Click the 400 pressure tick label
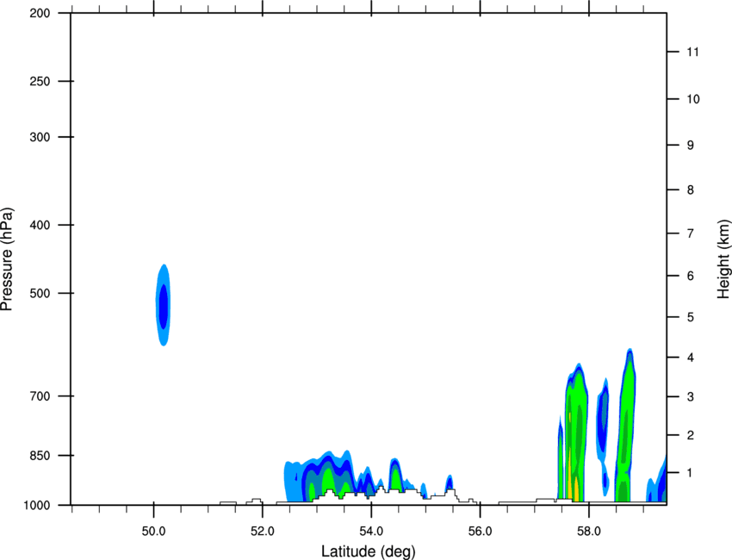 click(x=40, y=225)
